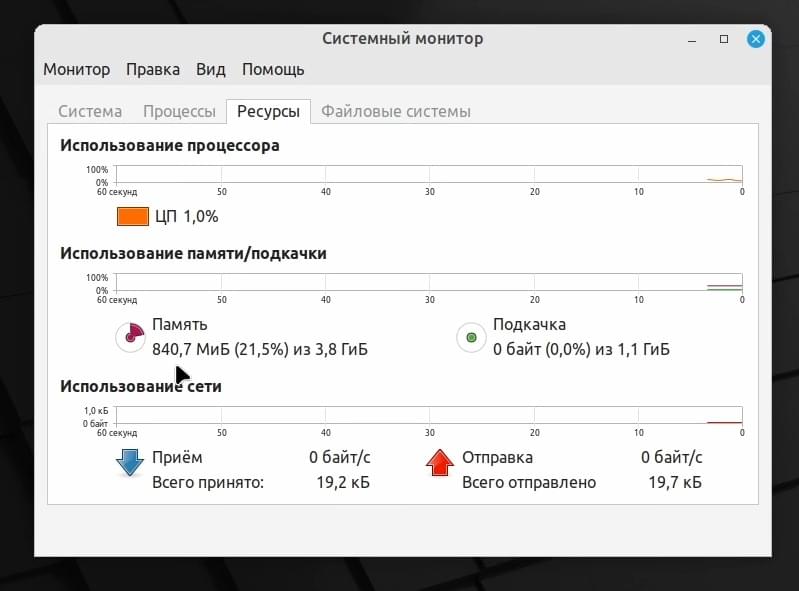Viewport: 799px width, 591px height.
Task: Switch to the Система tab
Action: (x=90, y=112)
